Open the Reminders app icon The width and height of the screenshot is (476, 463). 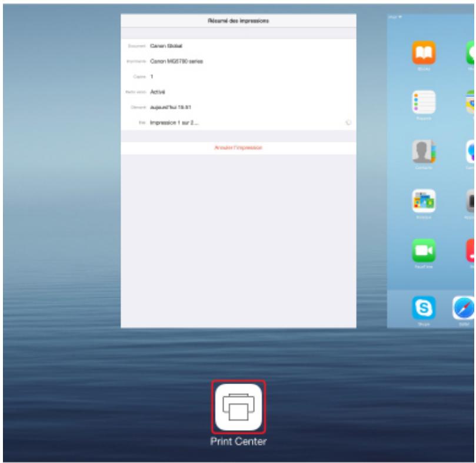(x=424, y=102)
